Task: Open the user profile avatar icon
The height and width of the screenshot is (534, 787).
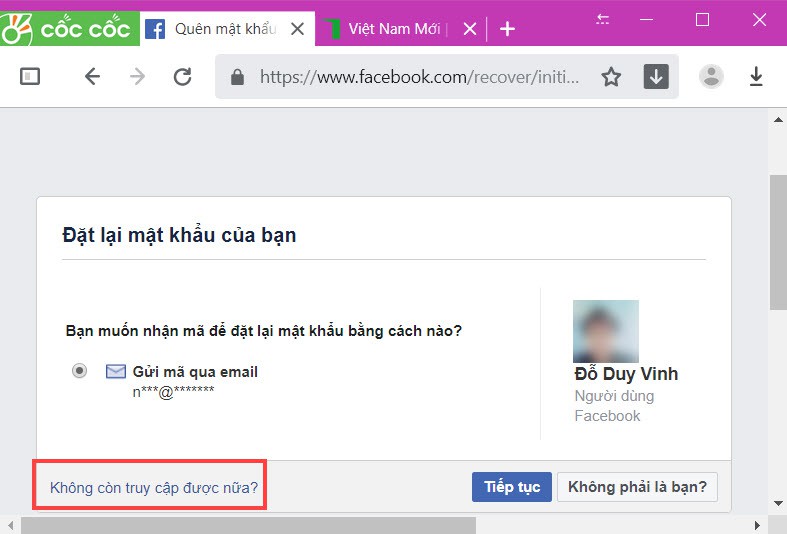Action: [711, 76]
